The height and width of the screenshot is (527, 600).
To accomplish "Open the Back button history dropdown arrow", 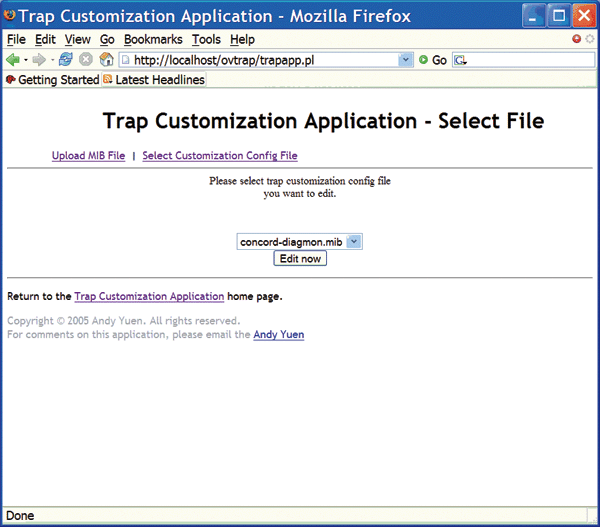I will [x=25, y=60].
